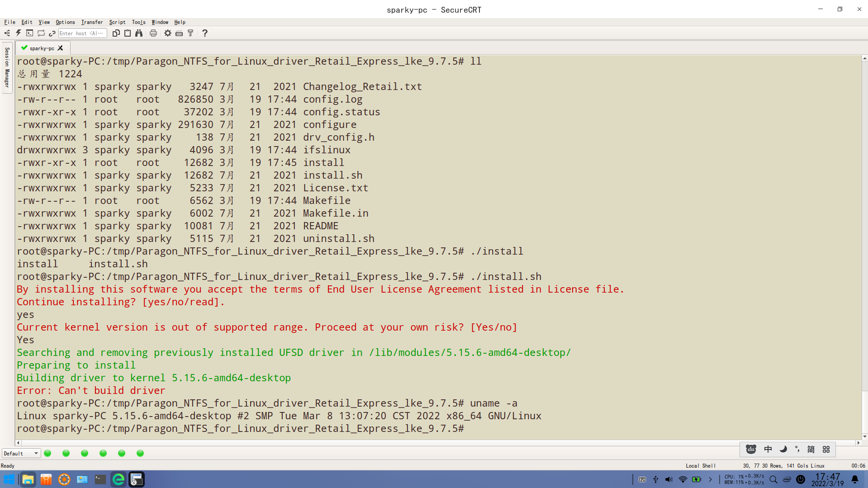Click the fifth green button bar button

point(122,453)
